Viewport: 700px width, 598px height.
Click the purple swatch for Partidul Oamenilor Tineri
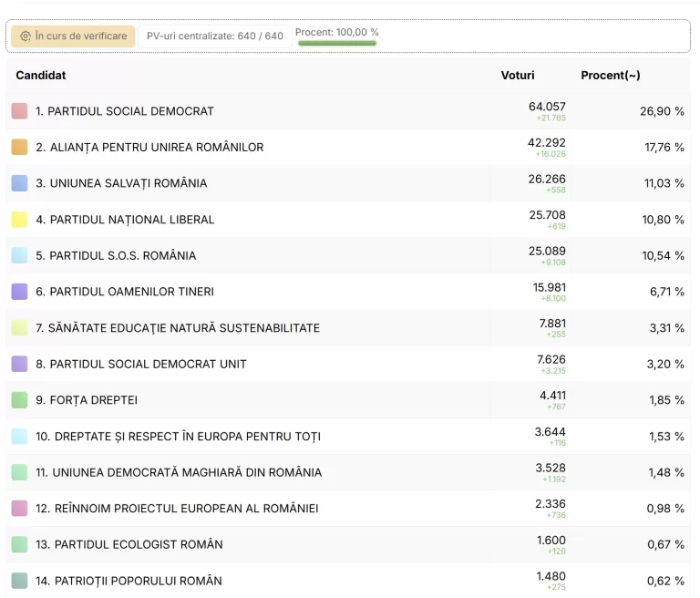(x=20, y=292)
